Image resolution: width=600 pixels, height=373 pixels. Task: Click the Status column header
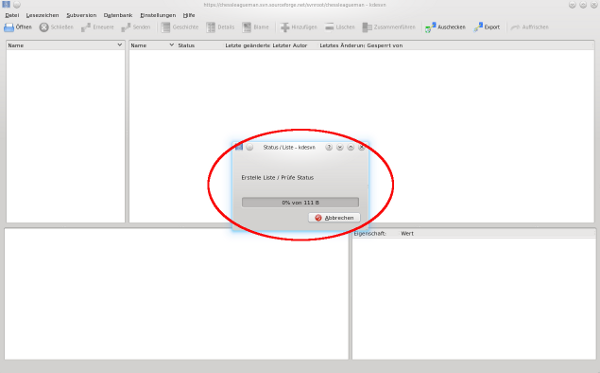tap(186, 45)
